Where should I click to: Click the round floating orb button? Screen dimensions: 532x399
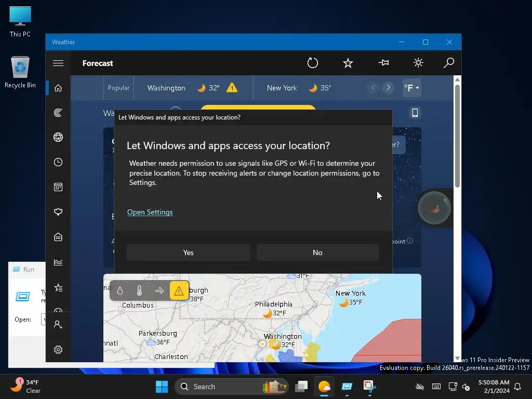tap(434, 208)
